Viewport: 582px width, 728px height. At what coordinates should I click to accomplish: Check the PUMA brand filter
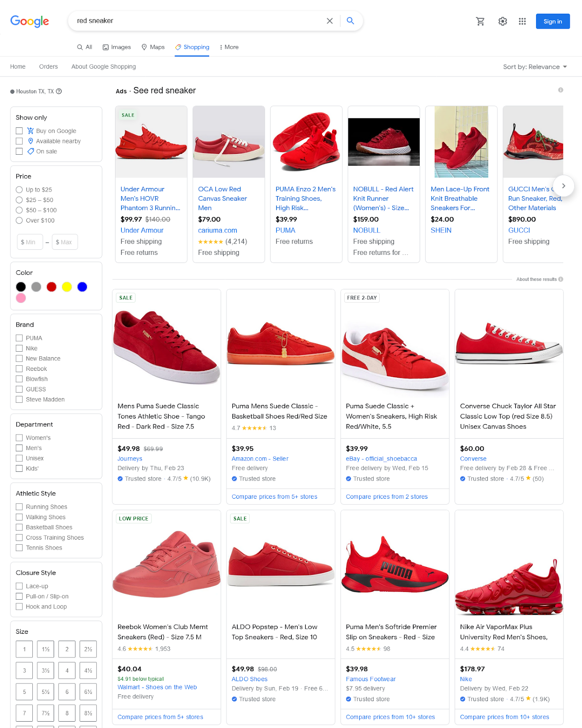click(x=19, y=338)
